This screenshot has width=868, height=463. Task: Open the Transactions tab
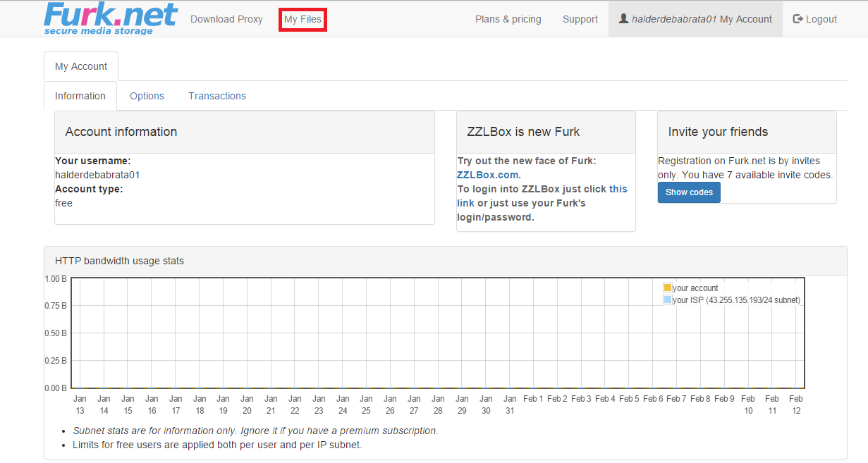tap(217, 96)
